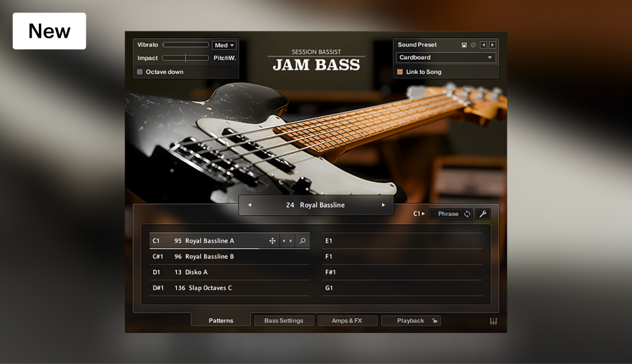632x364 pixels.
Task: Select next pattern in the C1 slot
Action: 290,241
